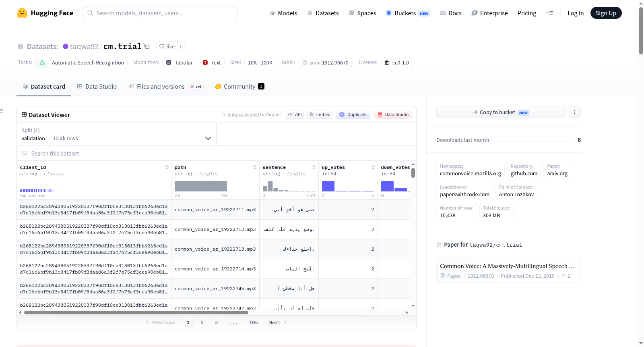Go to Datasets in the top navigation
The width and height of the screenshot is (644, 347).
[x=323, y=13]
